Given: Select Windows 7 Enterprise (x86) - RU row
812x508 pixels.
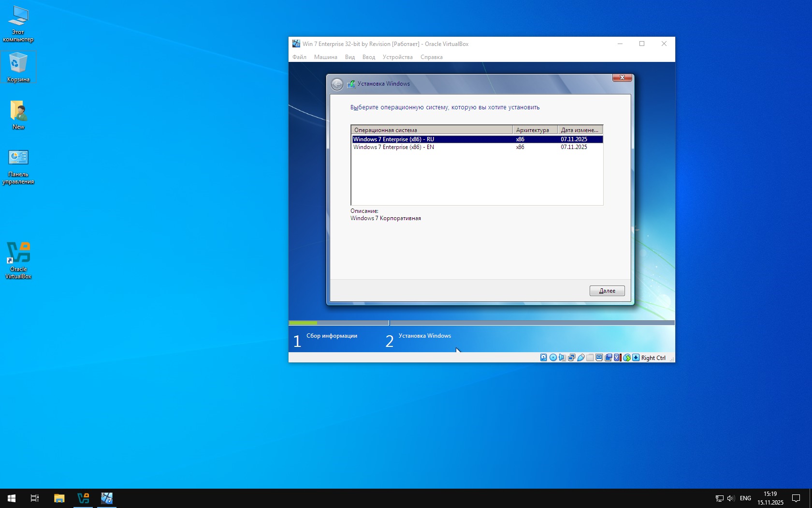Looking at the screenshot, I should click(x=393, y=139).
